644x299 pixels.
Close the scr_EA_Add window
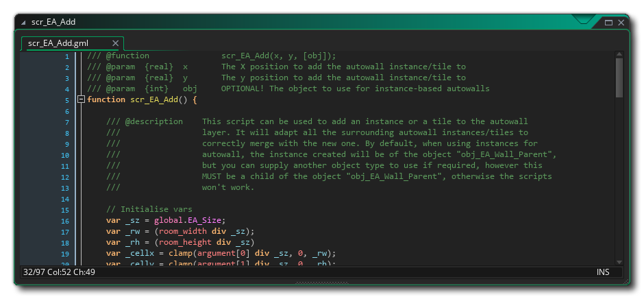click(x=621, y=23)
